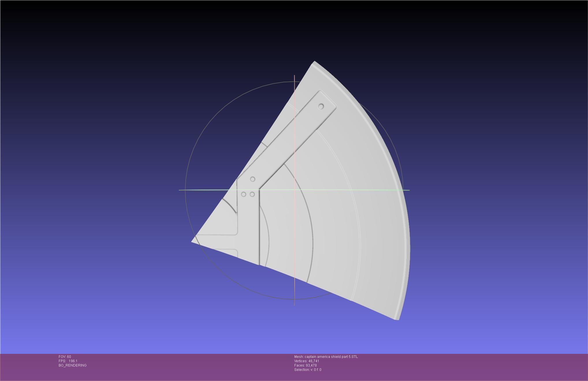Click the BO_RENDERING label
The height and width of the screenshot is (381, 588).
(72, 365)
